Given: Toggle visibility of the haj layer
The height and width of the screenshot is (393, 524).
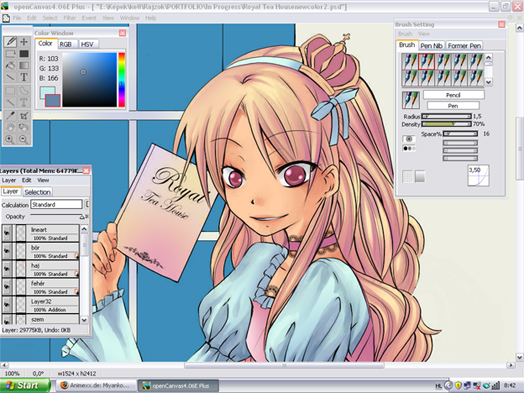Looking at the screenshot, I should coord(7,269).
